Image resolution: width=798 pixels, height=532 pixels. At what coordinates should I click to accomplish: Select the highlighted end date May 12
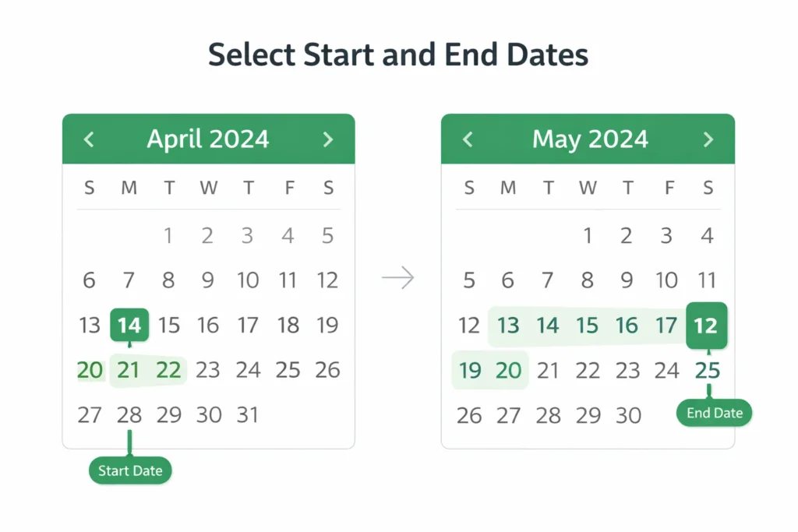coord(707,325)
